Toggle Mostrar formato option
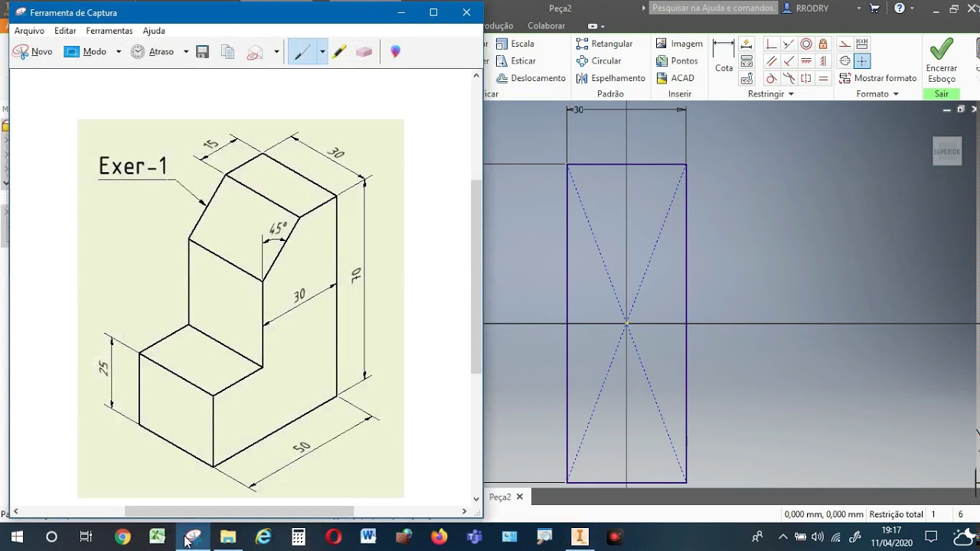This screenshot has width=980, height=551. click(x=877, y=78)
